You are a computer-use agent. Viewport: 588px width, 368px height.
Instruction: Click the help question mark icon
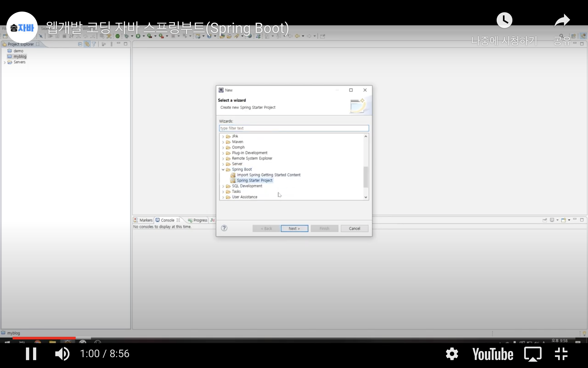[224, 228]
